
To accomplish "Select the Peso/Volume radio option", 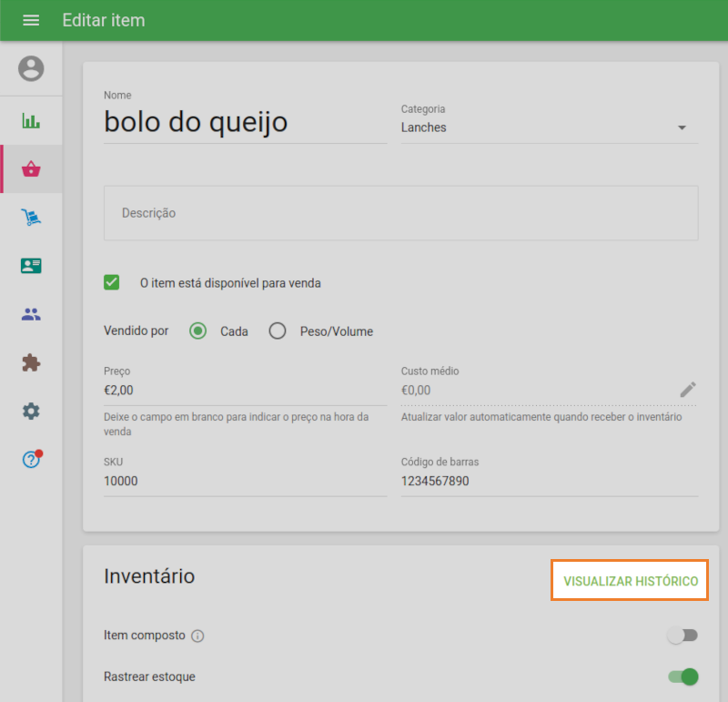I will coord(277,331).
